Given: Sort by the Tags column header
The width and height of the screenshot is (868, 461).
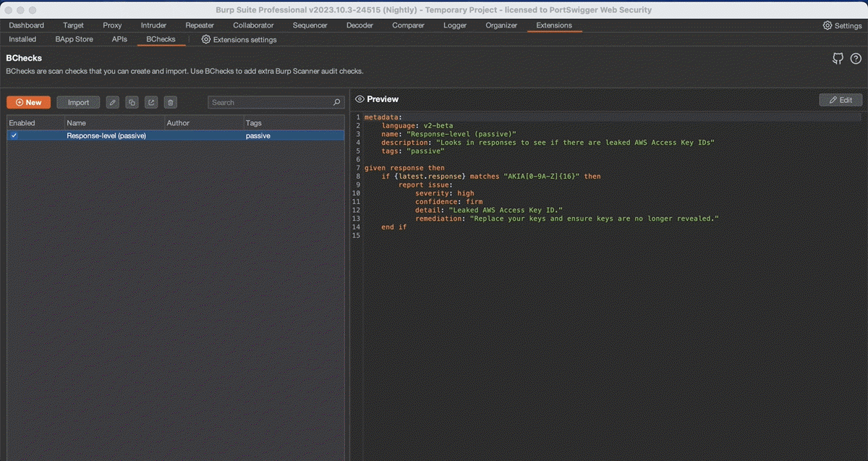Looking at the screenshot, I should (x=294, y=123).
